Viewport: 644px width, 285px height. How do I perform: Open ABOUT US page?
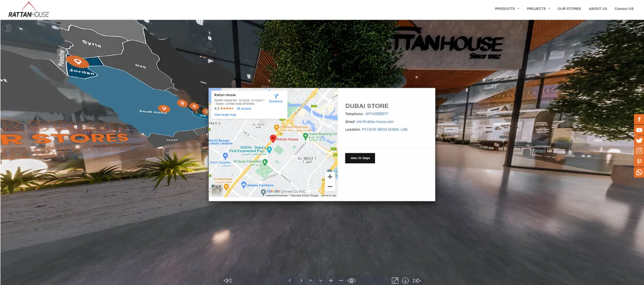(598, 9)
